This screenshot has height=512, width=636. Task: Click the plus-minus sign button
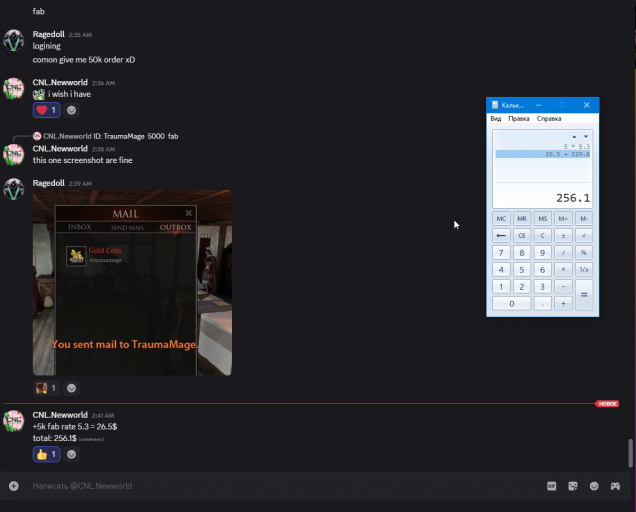[563, 236]
